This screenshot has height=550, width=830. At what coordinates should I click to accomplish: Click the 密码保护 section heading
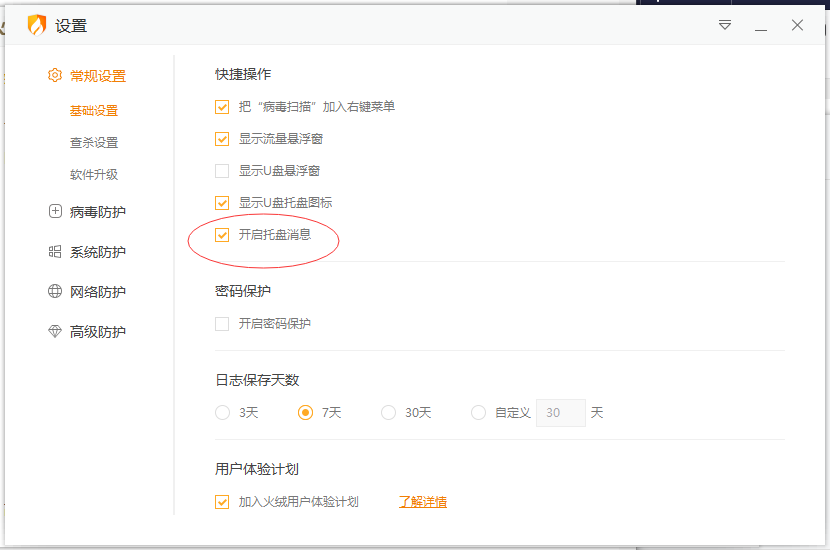pyautogui.click(x=243, y=291)
